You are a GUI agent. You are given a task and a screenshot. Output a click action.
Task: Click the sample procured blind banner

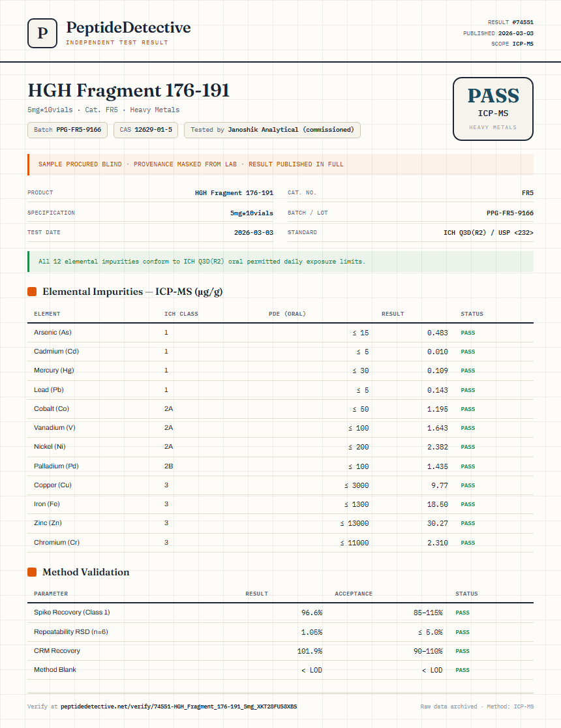click(280, 164)
